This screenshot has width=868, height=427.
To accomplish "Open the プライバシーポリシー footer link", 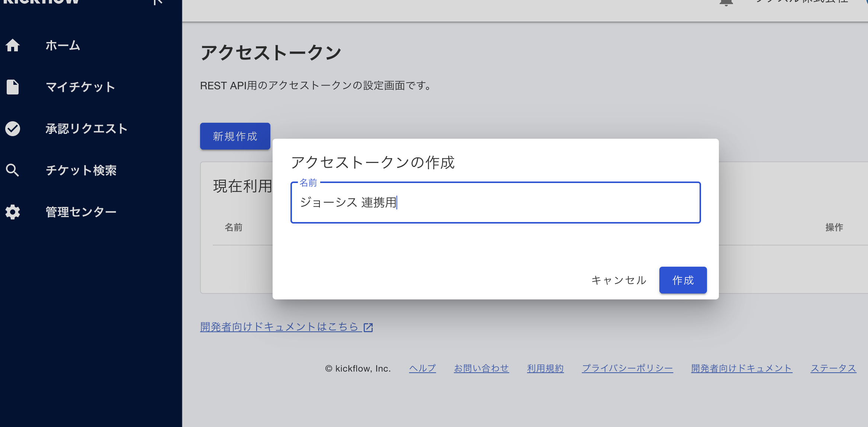I will click(x=627, y=368).
